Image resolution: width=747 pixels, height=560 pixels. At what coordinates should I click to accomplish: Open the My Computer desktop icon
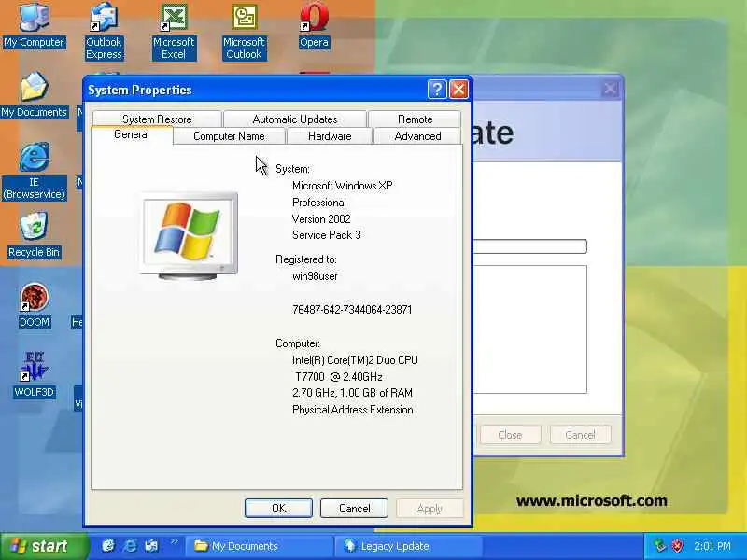click(34, 26)
